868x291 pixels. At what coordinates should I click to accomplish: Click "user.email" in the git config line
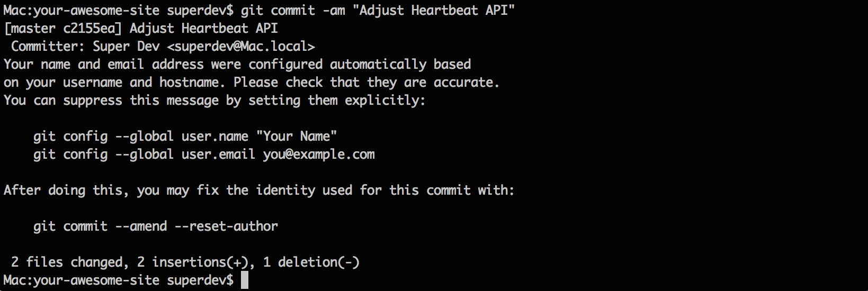pos(218,154)
